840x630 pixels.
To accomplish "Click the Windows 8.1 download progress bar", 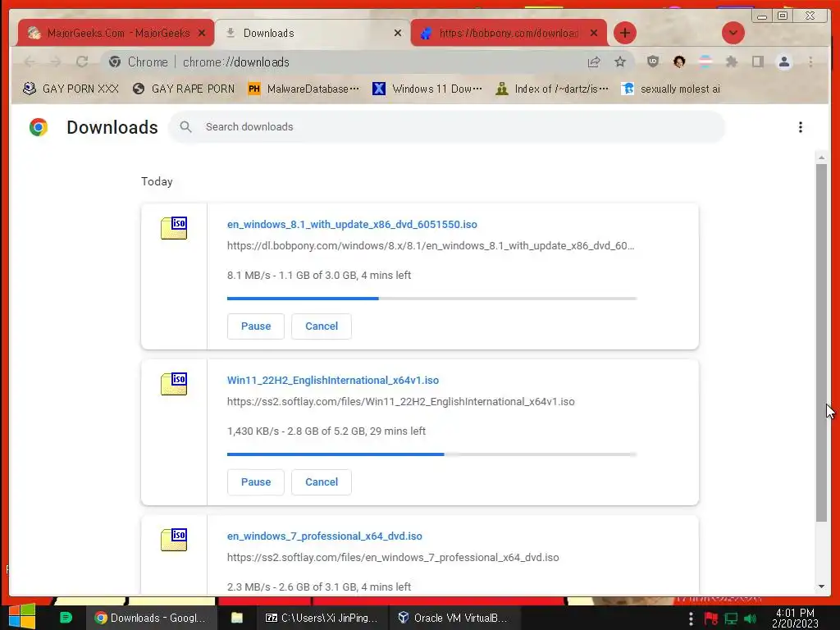I will [431, 299].
